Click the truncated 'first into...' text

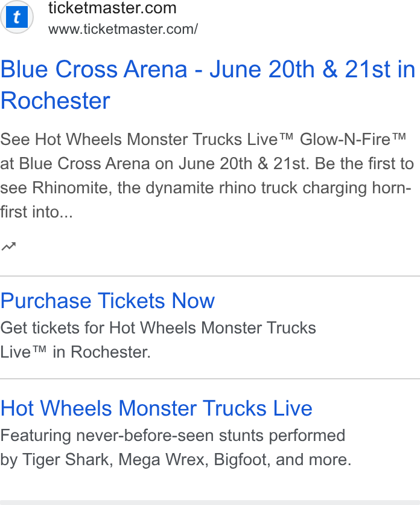pos(36,212)
